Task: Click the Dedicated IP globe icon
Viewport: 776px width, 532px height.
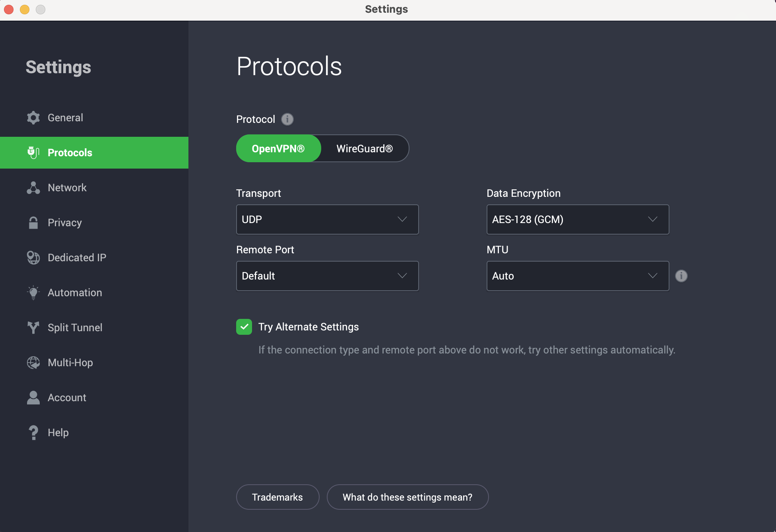Action: point(33,257)
